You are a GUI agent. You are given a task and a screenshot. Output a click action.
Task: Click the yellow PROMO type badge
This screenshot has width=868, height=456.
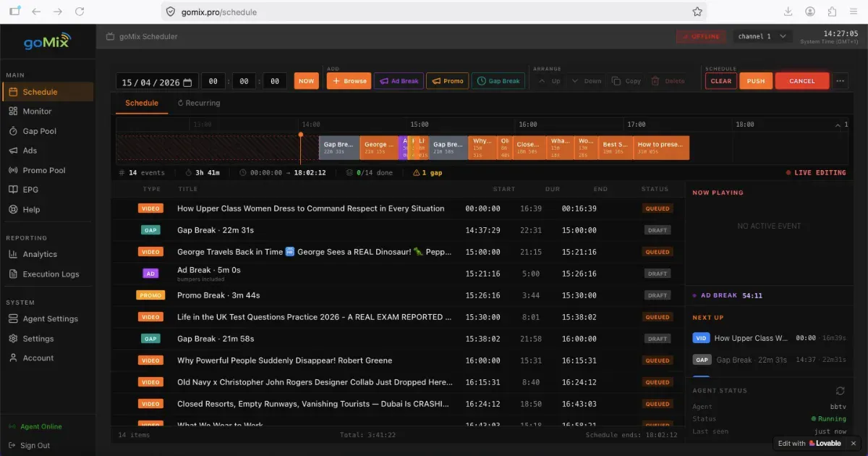click(150, 295)
